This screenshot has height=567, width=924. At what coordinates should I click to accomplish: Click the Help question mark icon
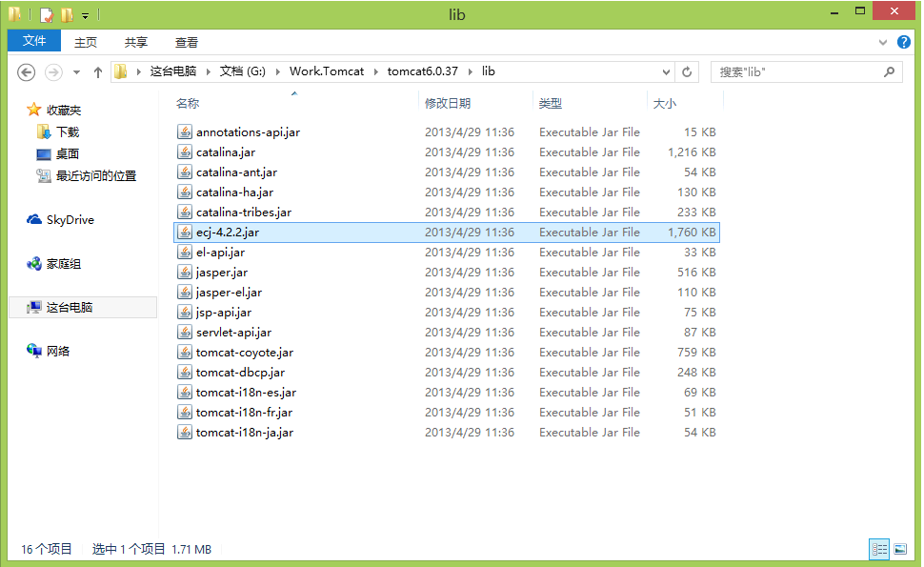click(x=903, y=41)
